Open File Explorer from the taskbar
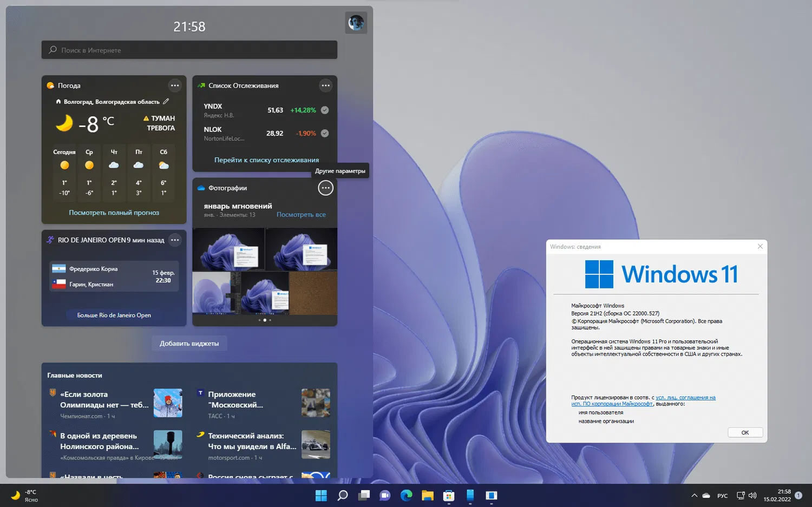 [428, 496]
